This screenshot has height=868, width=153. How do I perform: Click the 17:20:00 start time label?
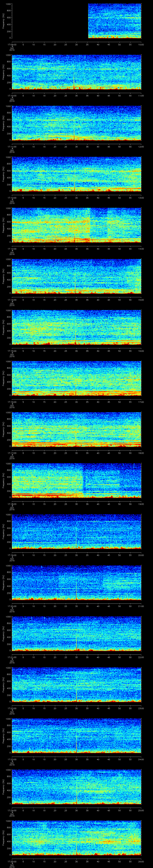12,606
